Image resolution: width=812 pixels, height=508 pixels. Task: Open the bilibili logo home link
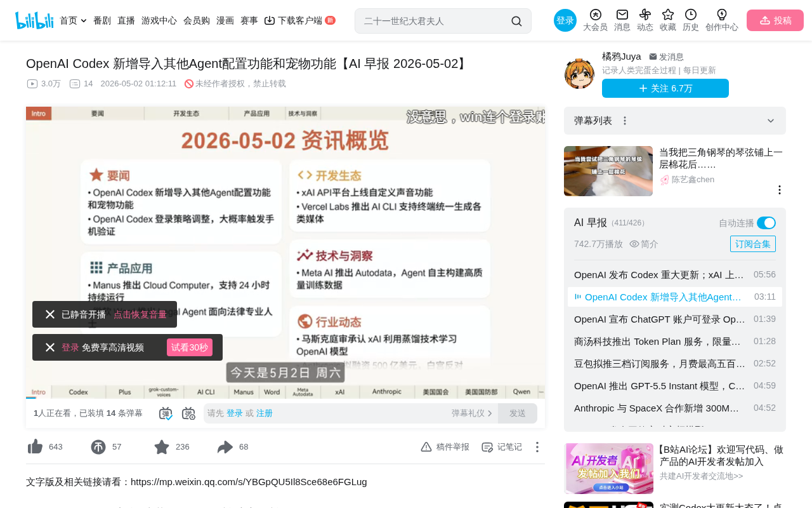click(x=34, y=20)
